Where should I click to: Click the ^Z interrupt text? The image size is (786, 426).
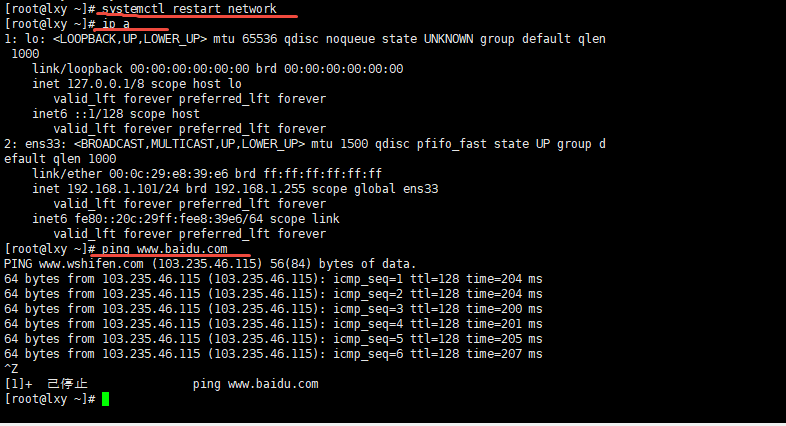coord(11,369)
